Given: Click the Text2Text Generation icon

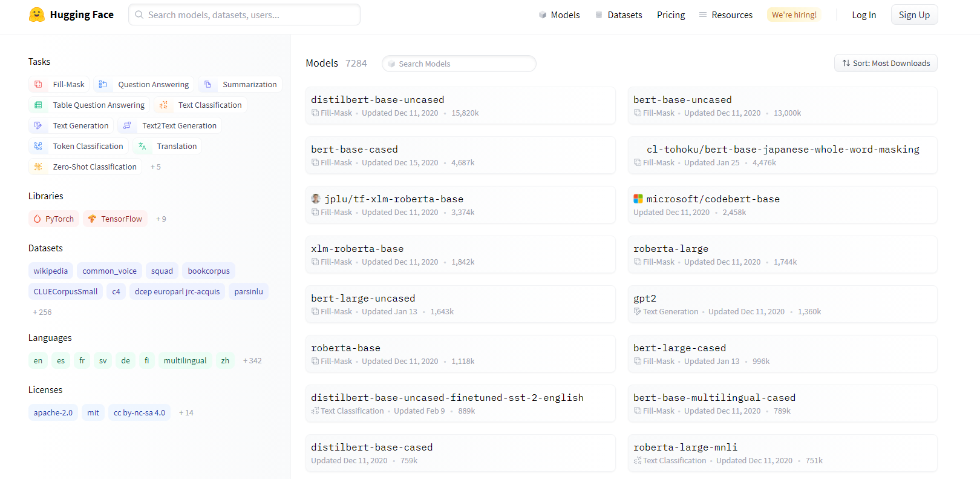Looking at the screenshot, I should click(x=127, y=125).
